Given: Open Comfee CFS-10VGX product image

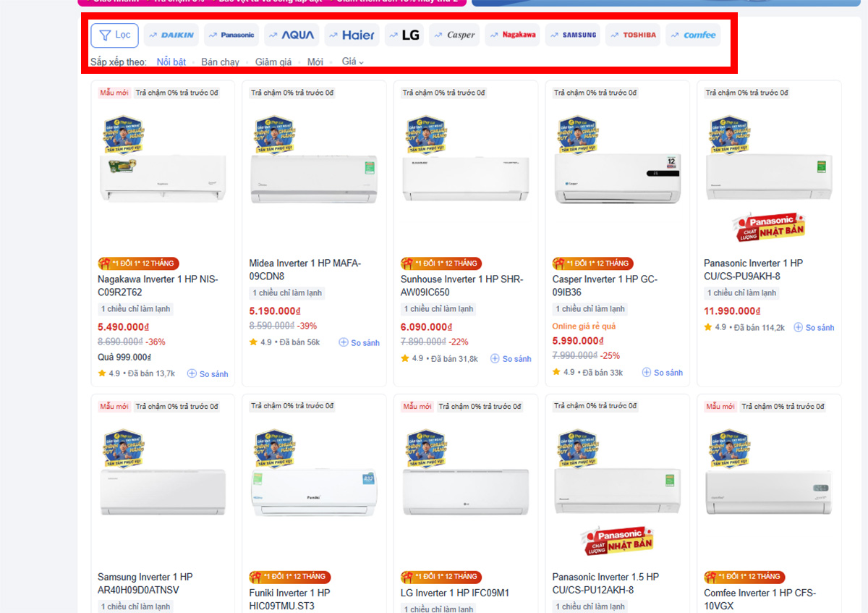Looking at the screenshot, I should [769, 492].
